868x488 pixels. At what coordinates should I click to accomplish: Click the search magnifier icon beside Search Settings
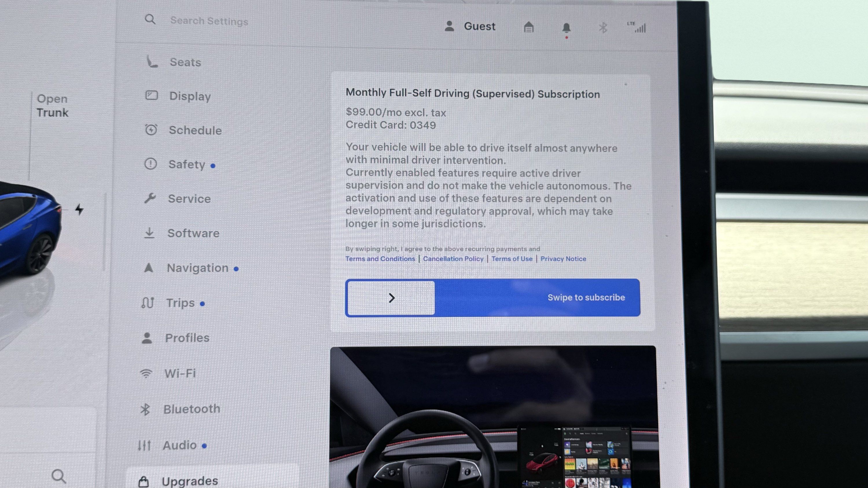[x=150, y=20]
